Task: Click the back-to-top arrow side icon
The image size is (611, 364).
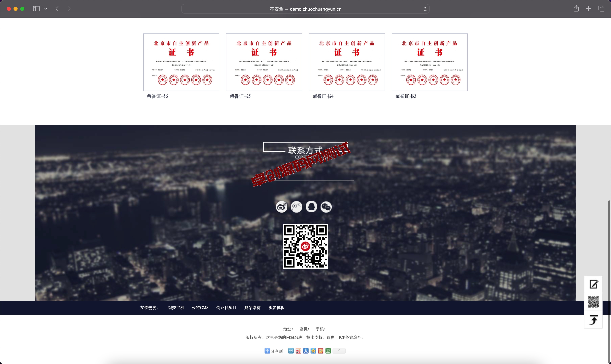Action: [593, 320]
